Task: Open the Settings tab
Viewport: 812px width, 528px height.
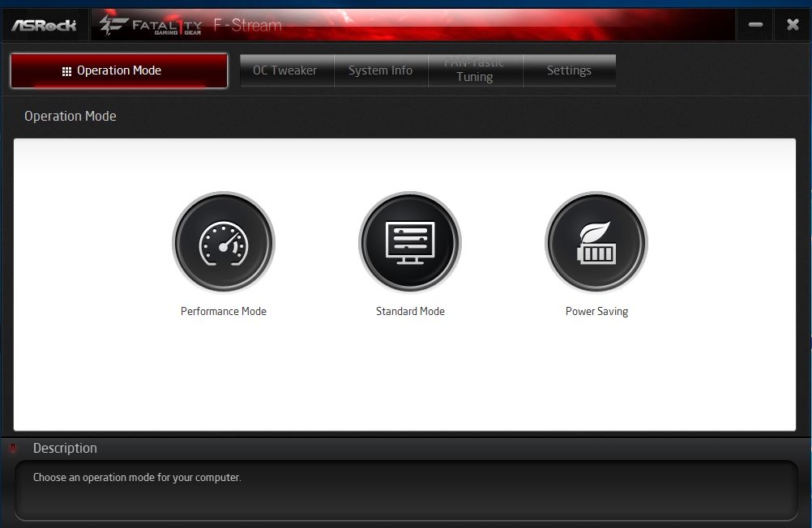Action: point(569,70)
